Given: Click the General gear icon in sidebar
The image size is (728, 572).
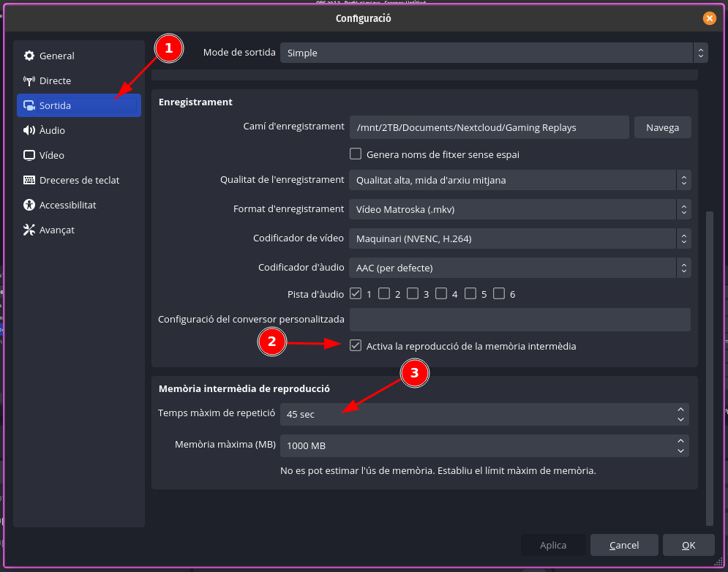Looking at the screenshot, I should [x=29, y=56].
